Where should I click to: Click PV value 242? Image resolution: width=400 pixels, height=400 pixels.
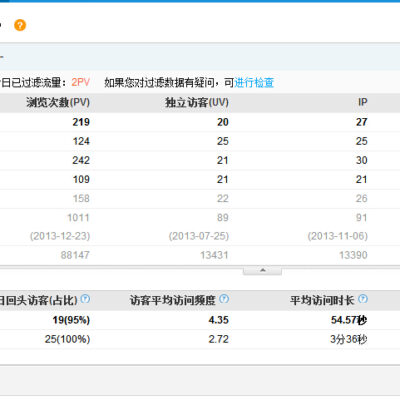pyautogui.click(x=81, y=160)
